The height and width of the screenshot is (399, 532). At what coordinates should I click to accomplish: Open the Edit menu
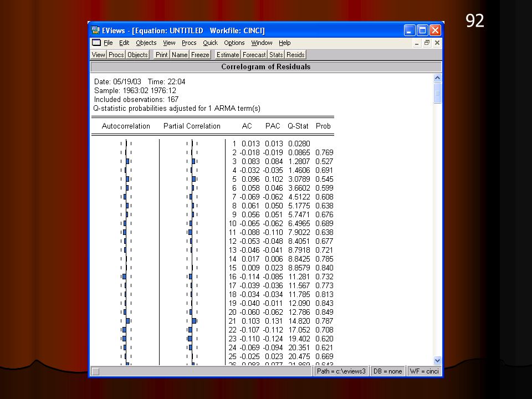[124, 43]
